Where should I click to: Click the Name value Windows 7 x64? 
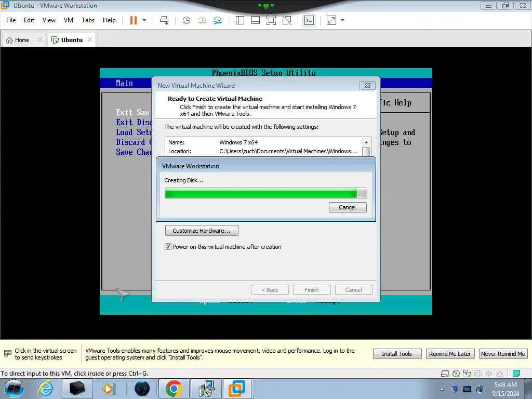238,142
